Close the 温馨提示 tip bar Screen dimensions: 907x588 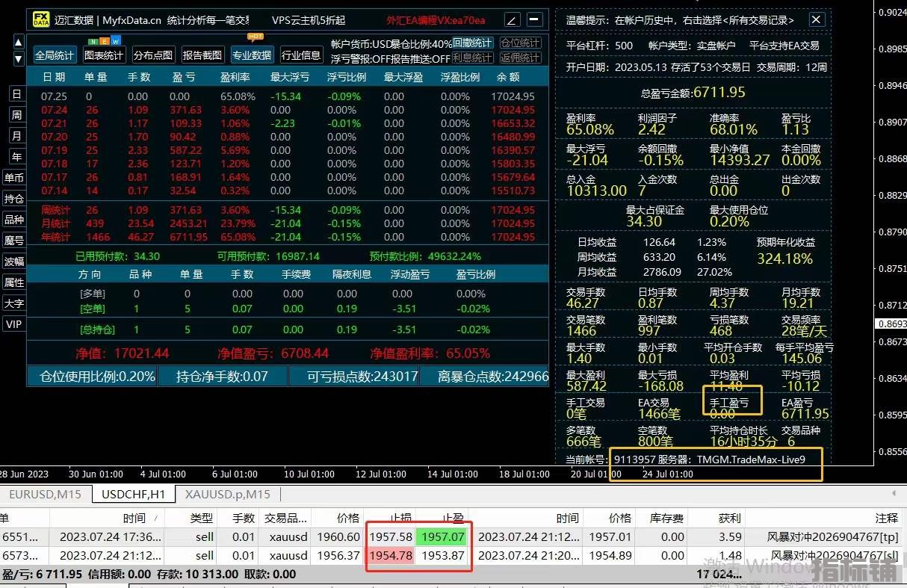[x=817, y=20]
